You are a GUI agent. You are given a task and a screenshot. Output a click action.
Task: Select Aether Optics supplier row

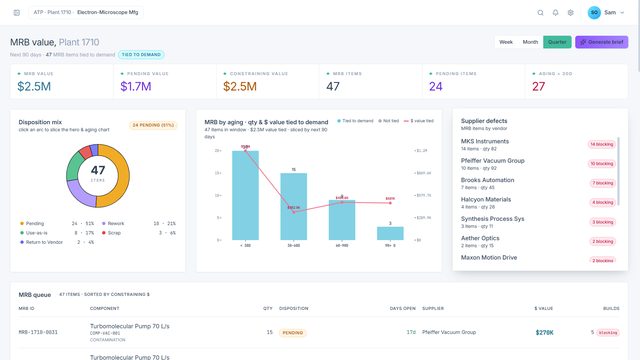[538, 242]
